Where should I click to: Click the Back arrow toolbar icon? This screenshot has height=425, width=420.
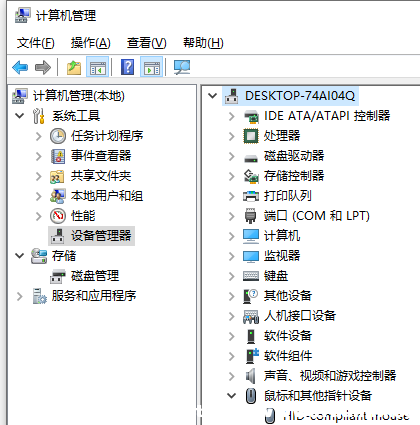pos(20,67)
